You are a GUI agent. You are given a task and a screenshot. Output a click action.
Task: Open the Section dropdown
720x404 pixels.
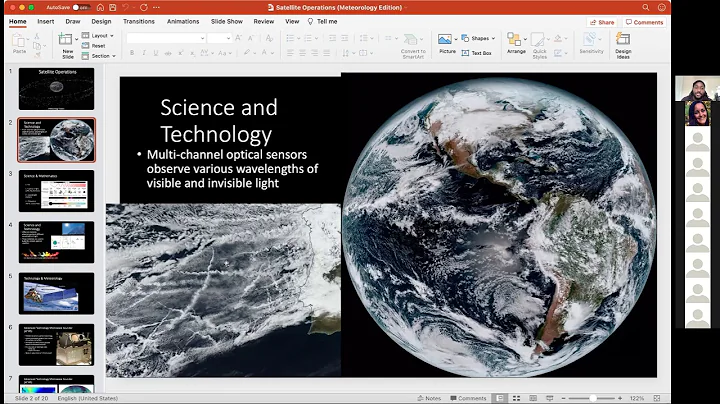[98, 56]
